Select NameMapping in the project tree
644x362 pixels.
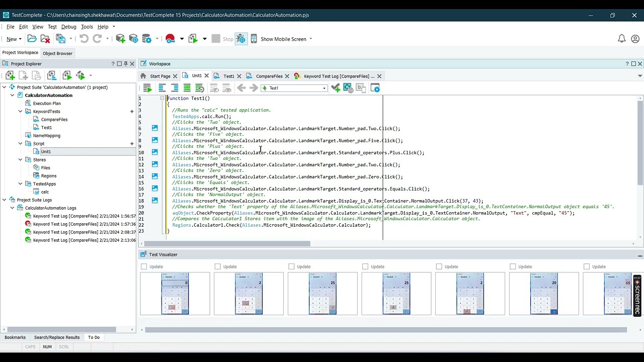46,135
